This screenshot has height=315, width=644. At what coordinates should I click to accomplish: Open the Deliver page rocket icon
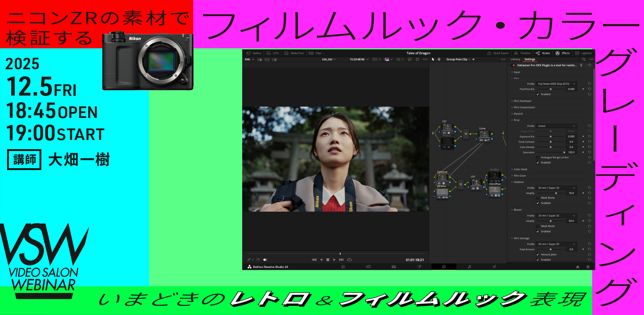point(494,267)
